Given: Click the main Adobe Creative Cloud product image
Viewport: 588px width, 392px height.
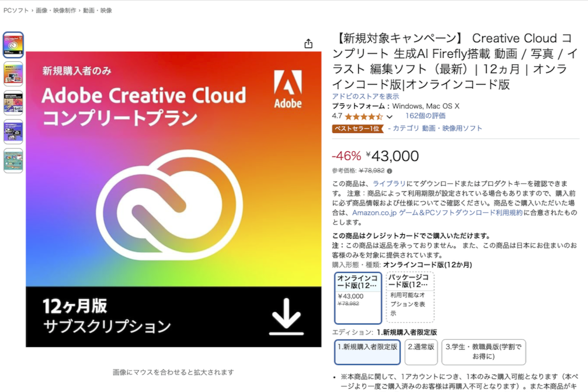Looking at the screenshot, I should coord(173,199).
